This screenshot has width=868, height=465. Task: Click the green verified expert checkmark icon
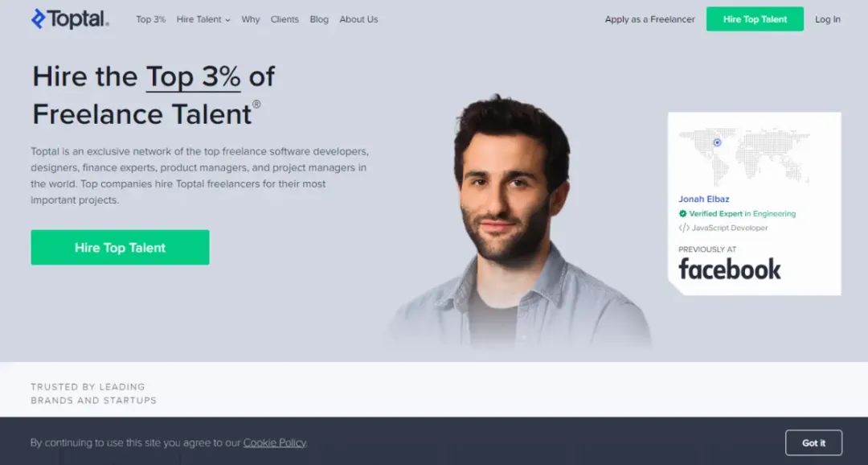tap(682, 213)
